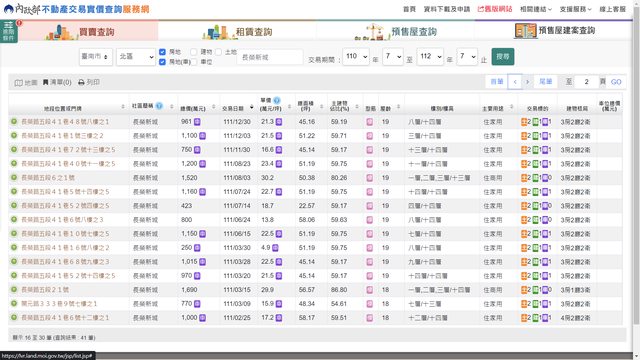Image resolution: width=640 pixels, height=360 pixels.
Task: Click the green 搜尋 button
Action: tap(502, 56)
